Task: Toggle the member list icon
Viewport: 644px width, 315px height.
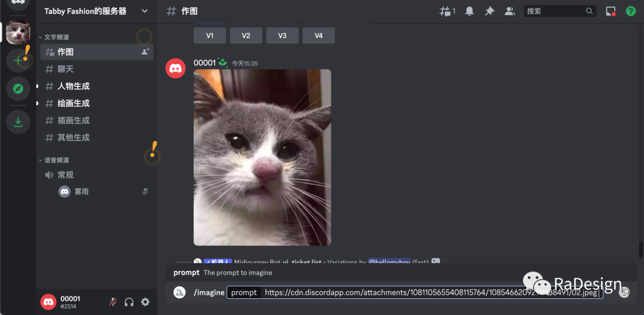Action: coord(510,11)
